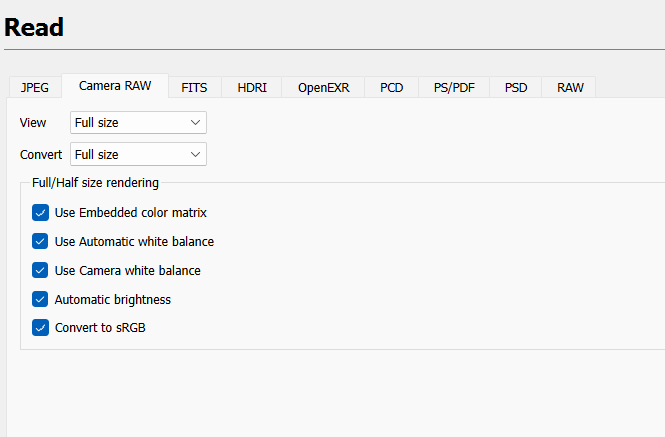
Task: Toggle Use Automatic white balance checkbox
Action: pyautogui.click(x=40, y=241)
